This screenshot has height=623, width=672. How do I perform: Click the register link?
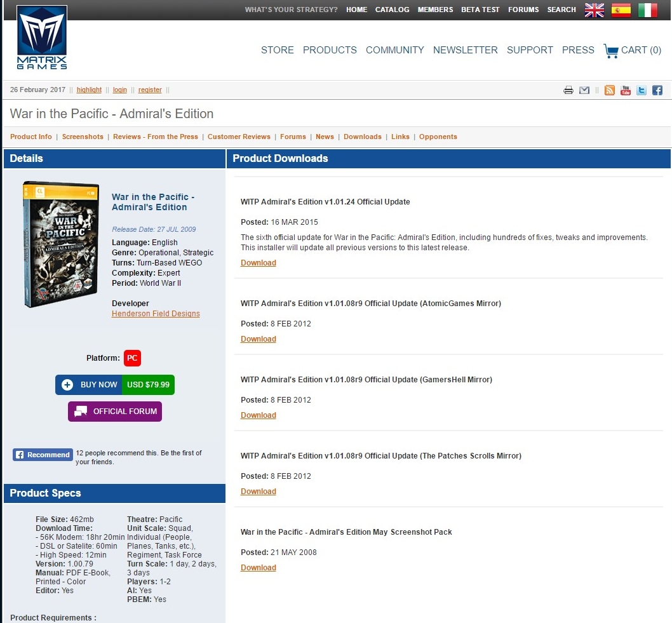tap(150, 90)
